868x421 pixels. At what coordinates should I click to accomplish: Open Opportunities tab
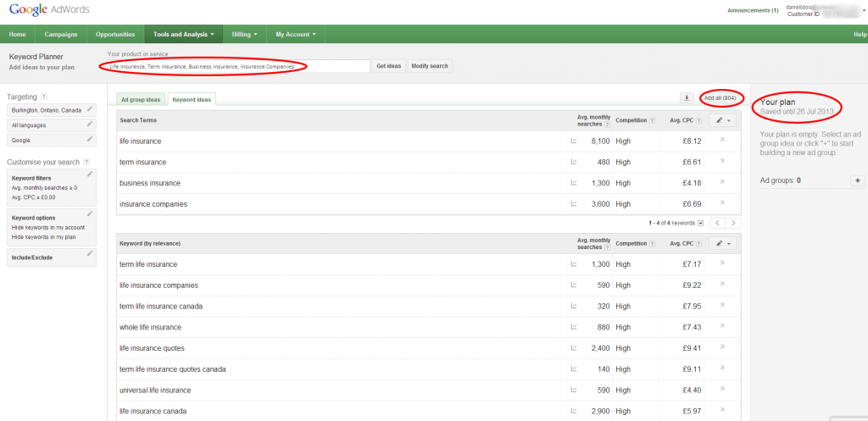click(115, 34)
